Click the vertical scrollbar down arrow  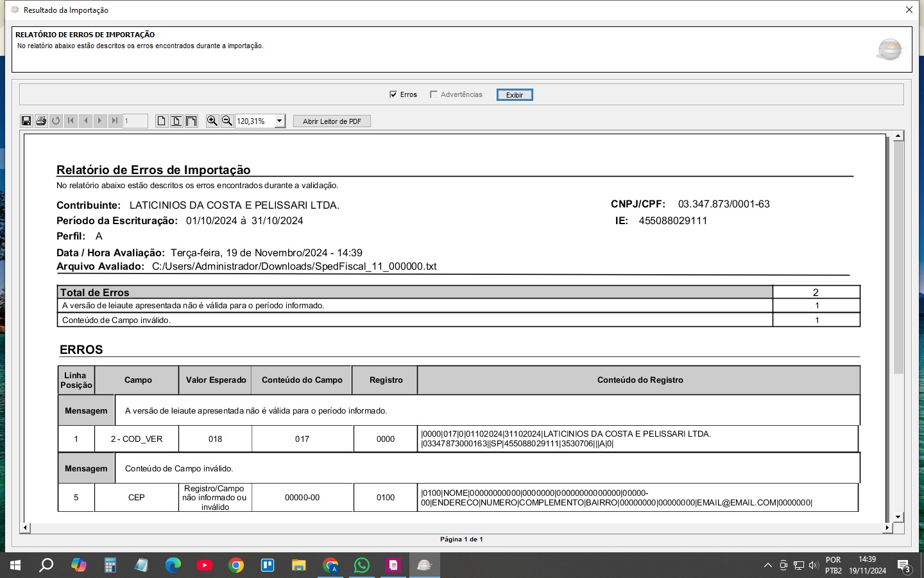coord(898,516)
